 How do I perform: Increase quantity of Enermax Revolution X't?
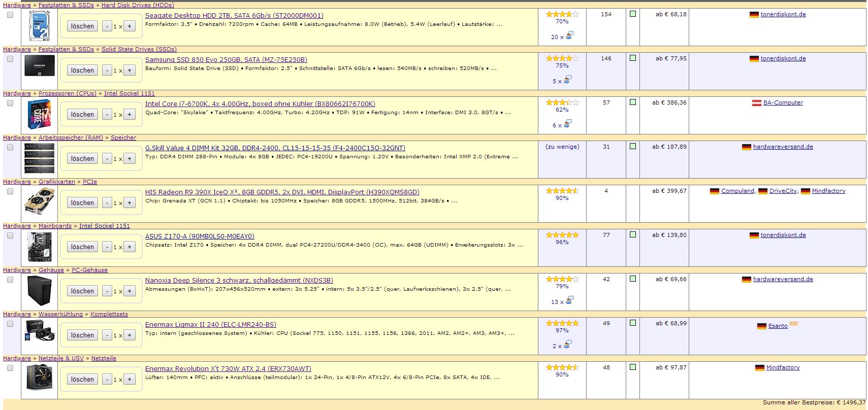click(130, 380)
